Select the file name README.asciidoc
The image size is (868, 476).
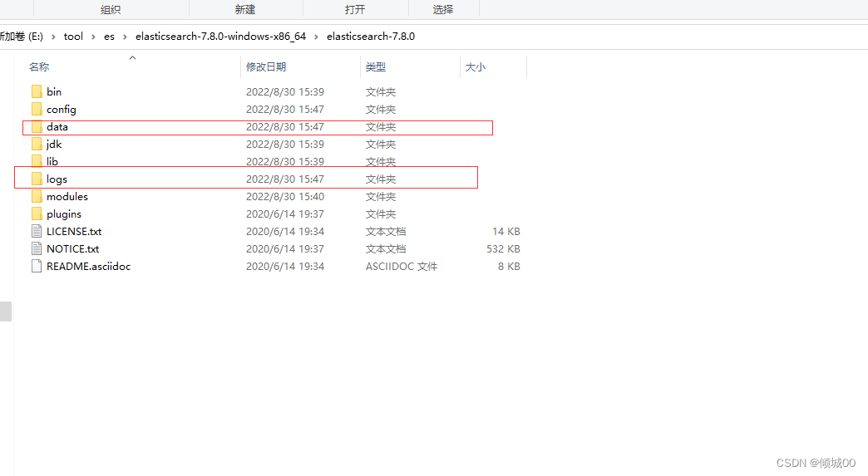[89, 266]
